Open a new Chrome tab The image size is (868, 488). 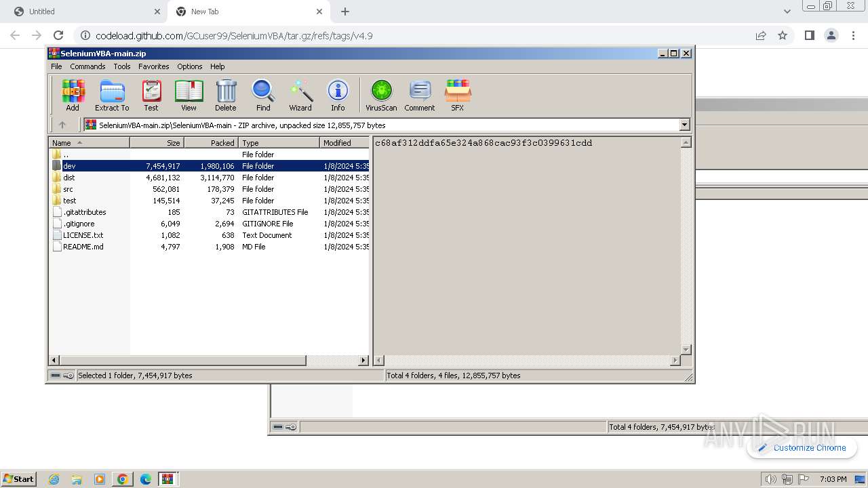tap(345, 12)
